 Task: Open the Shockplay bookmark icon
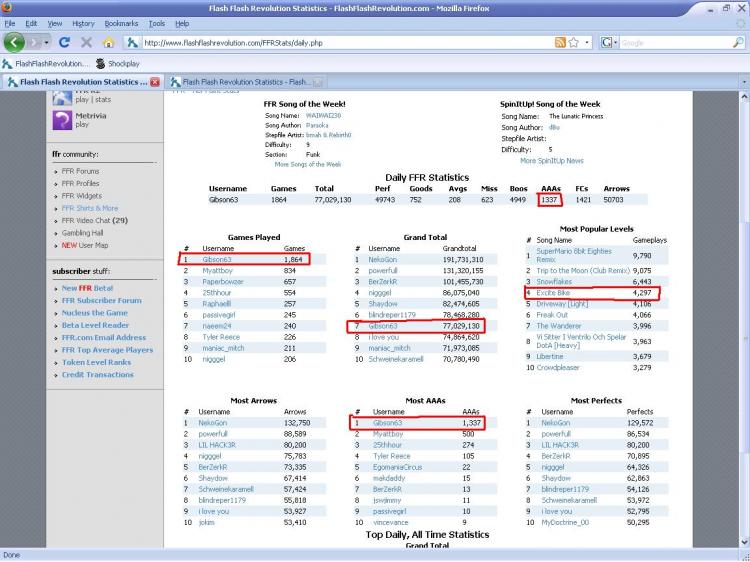tap(100, 64)
